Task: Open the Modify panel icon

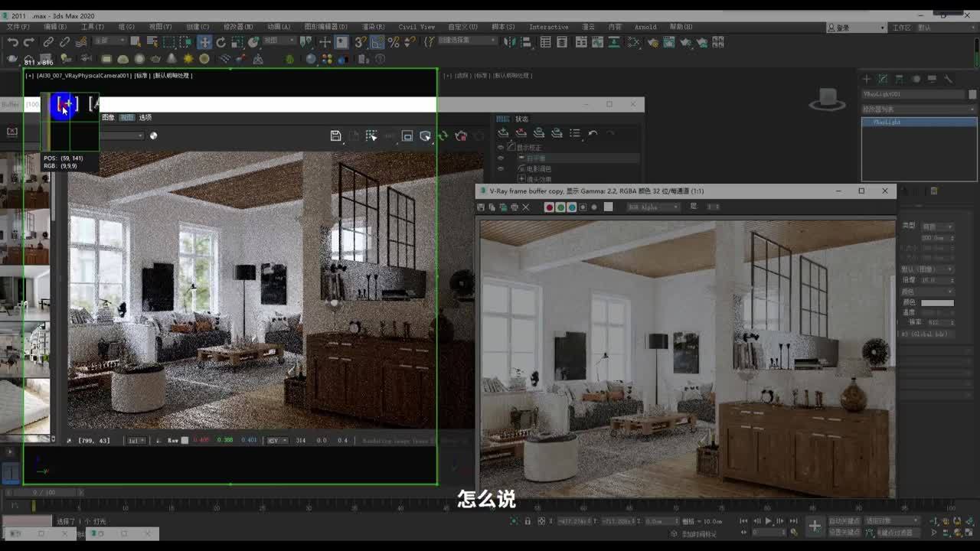Action: 883,79
